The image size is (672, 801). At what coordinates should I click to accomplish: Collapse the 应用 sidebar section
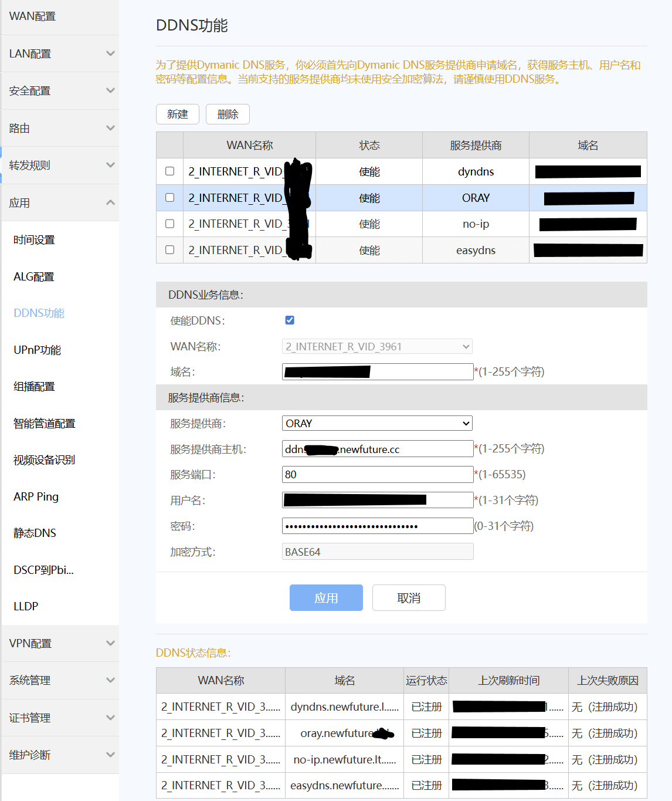pos(60,202)
